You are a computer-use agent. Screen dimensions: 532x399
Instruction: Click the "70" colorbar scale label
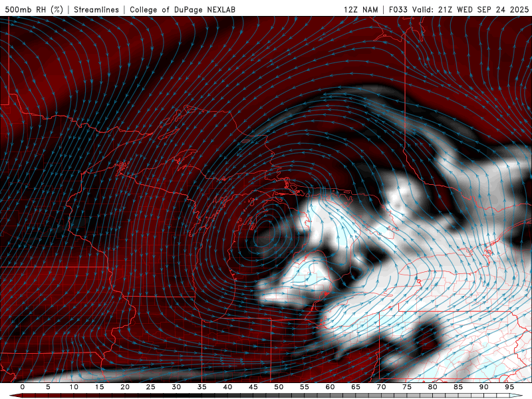click(381, 387)
